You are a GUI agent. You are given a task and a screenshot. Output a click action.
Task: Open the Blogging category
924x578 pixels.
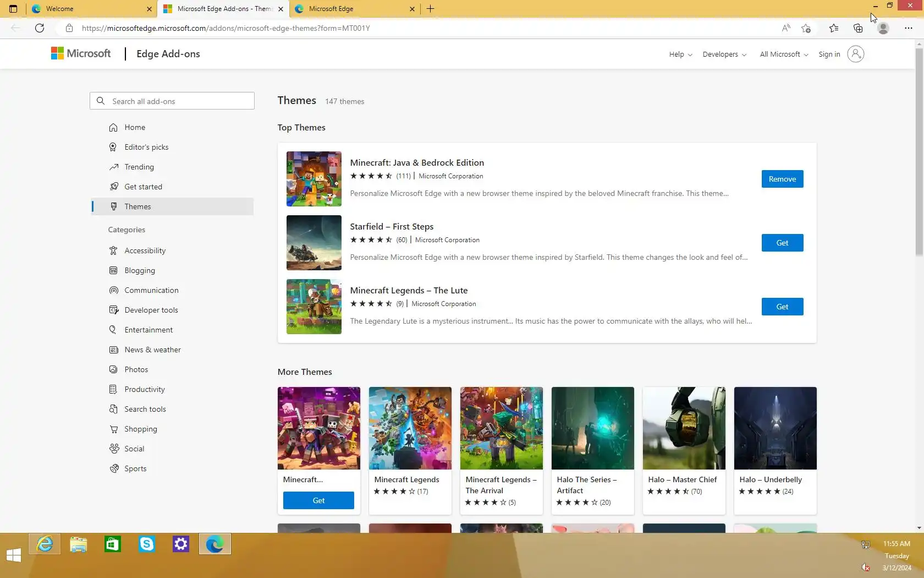(x=173, y=270)
